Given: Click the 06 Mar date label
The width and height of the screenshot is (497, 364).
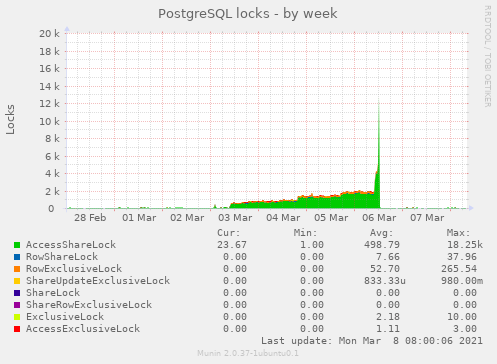Looking at the screenshot, I should (379, 218).
